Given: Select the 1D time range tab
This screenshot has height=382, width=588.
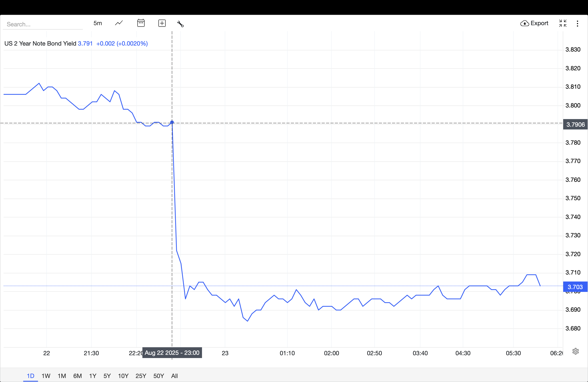Looking at the screenshot, I should [x=30, y=376].
